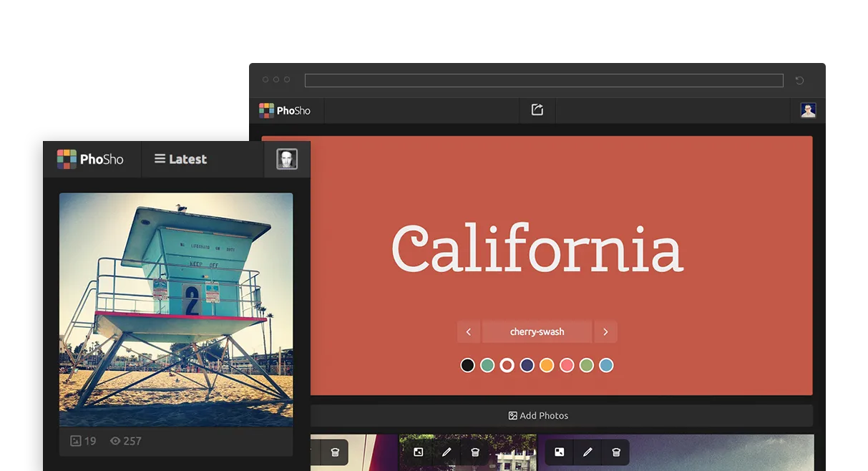Open PhoSho logo in the mobile window
Viewport: 868px width, 471px height.
(90, 159)
